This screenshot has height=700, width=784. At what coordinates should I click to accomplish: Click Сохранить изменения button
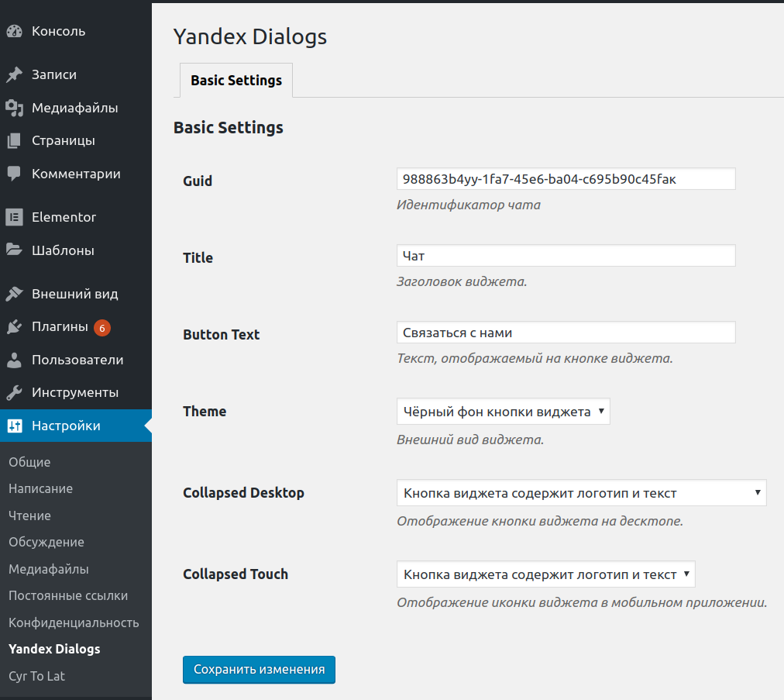pyautogui.click(x=259, y=670)
